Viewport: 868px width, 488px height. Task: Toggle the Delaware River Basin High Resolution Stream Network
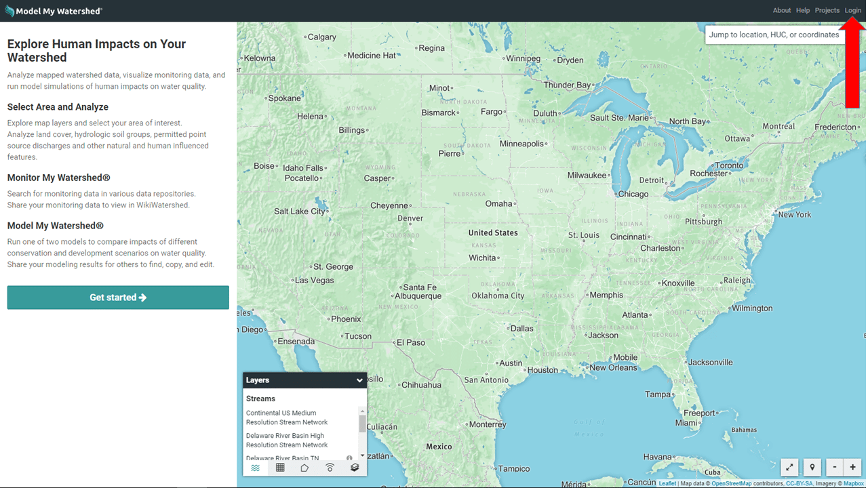click(285, 440)
